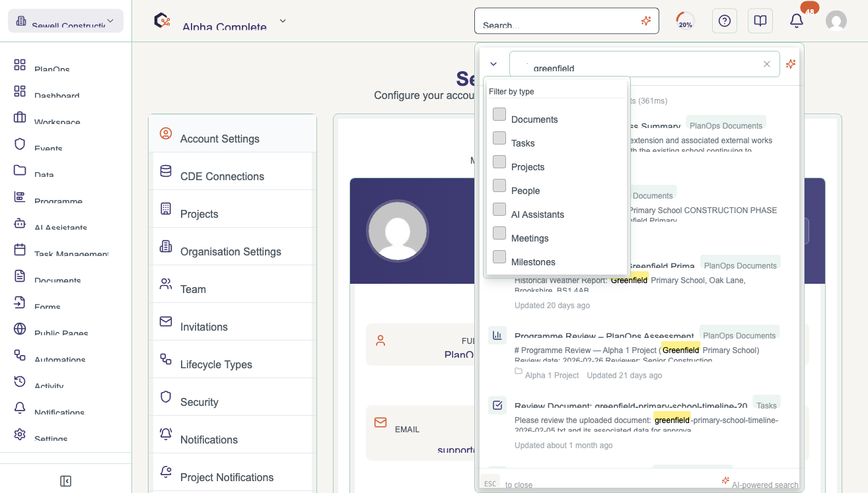Open the documentation book icon

click(x=760, y=21)
